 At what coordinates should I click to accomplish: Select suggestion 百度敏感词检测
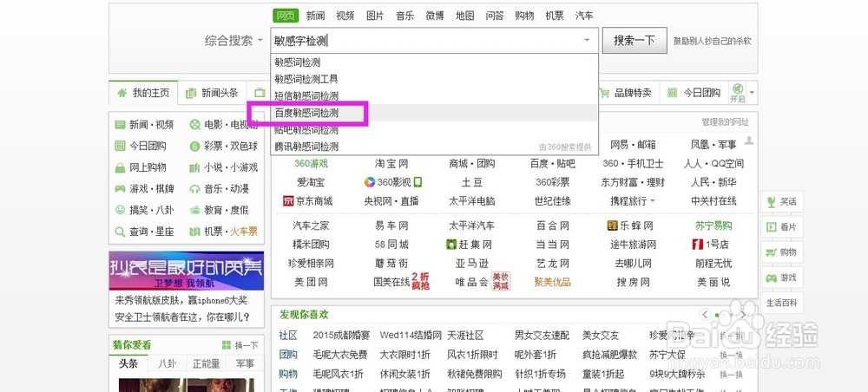(x=435, y=113)
